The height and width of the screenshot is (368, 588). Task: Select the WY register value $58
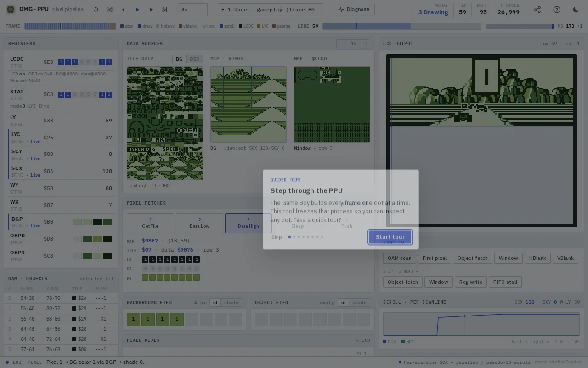pos(48,188)
